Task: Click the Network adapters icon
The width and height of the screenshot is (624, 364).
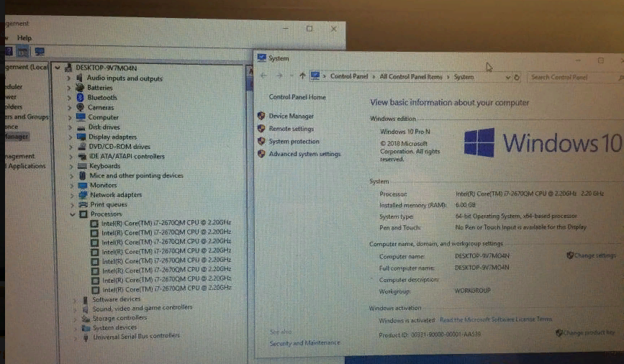Action: [x=83, y=195]
